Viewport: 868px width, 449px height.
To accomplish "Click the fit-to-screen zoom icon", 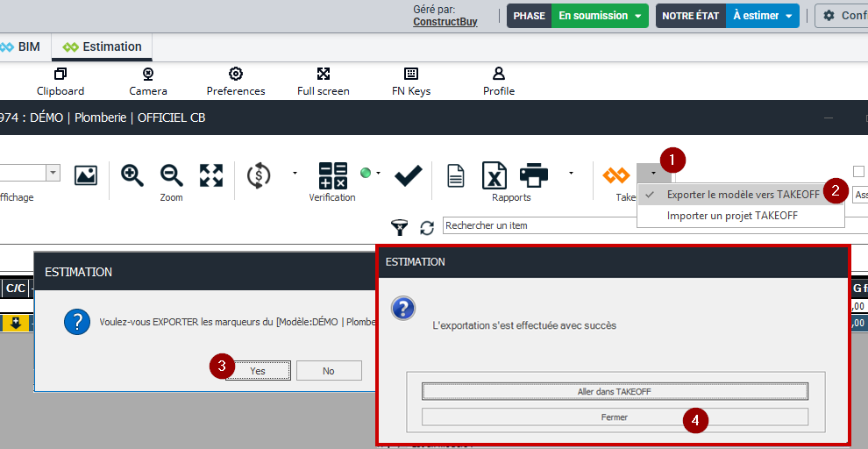I will click(210, 175).
